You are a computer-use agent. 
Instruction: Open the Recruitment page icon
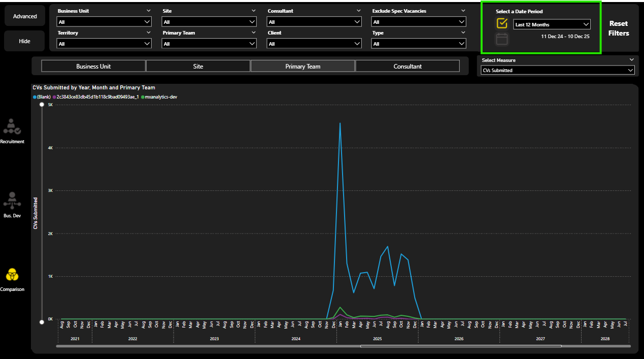click(x=12, y=127)
